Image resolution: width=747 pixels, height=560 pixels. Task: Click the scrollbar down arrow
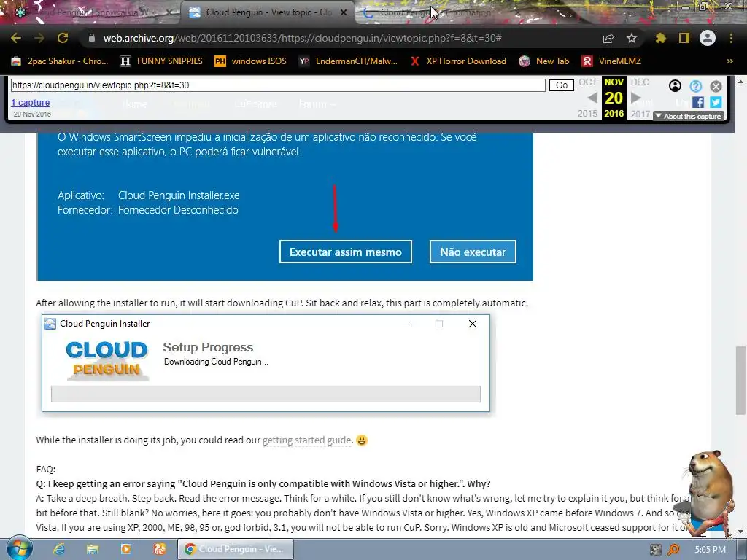pyautogui.click(x=740, y=532)
